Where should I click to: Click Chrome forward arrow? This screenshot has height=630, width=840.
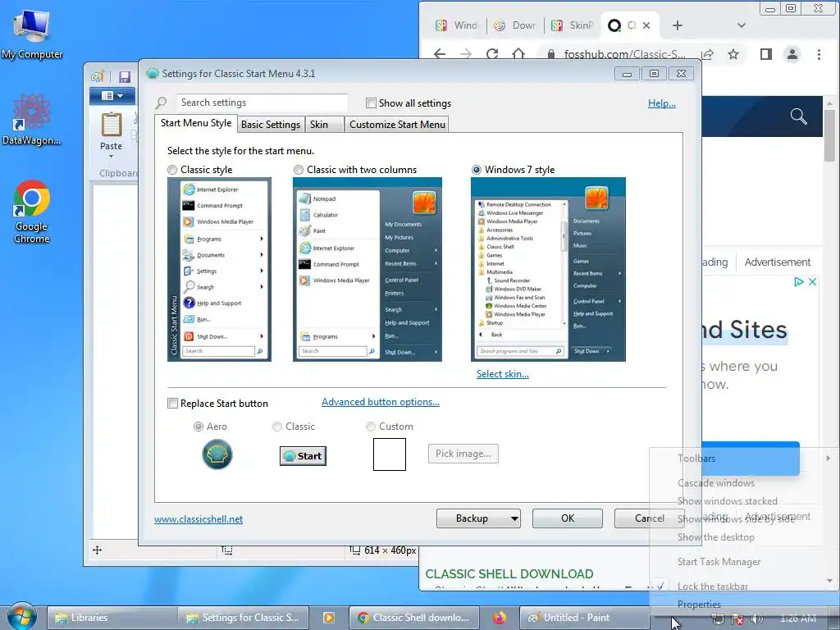466,53
